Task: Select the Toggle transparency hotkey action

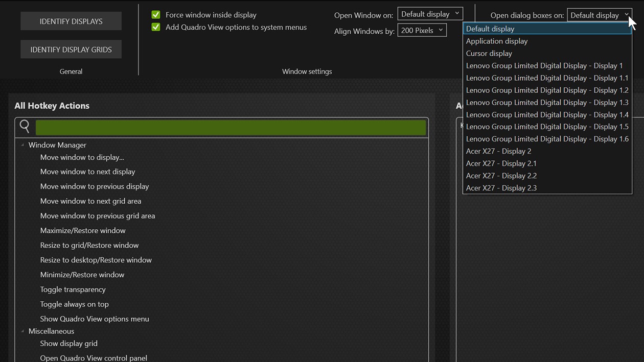Action: click(73, 289)
